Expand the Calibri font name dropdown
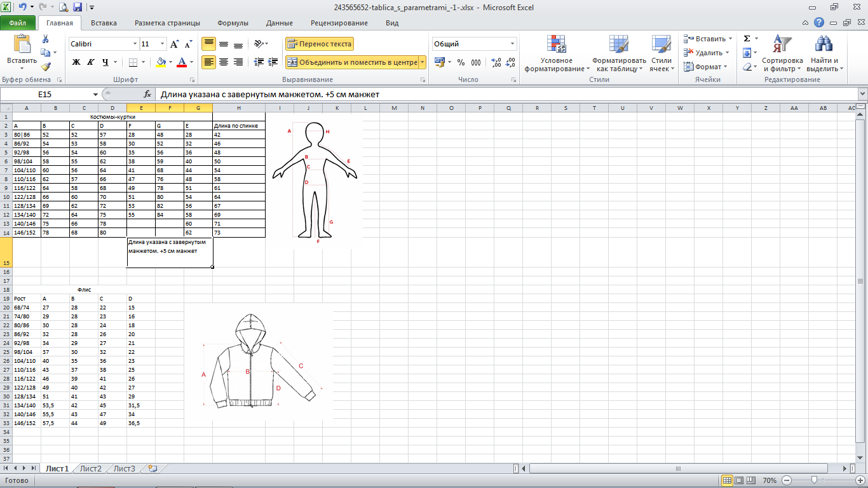The image size is (868, 488). coord(135,44)
